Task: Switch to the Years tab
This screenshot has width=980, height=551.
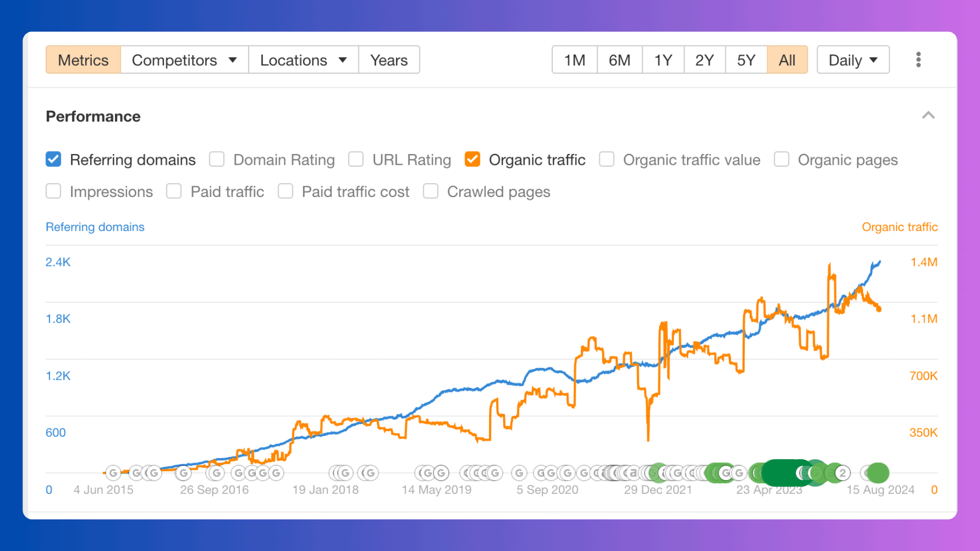Action: (389, 60)
